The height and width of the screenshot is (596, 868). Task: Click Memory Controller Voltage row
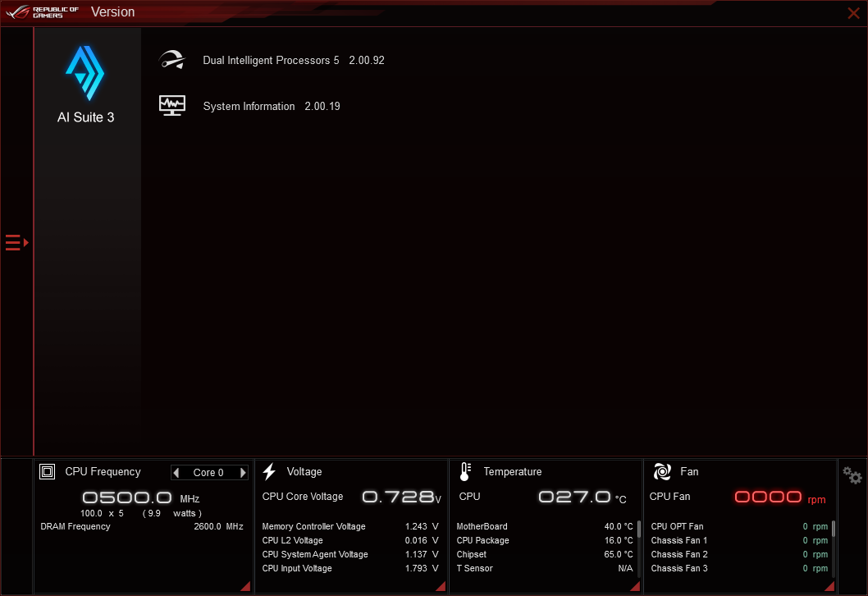(x=350, y=526)
